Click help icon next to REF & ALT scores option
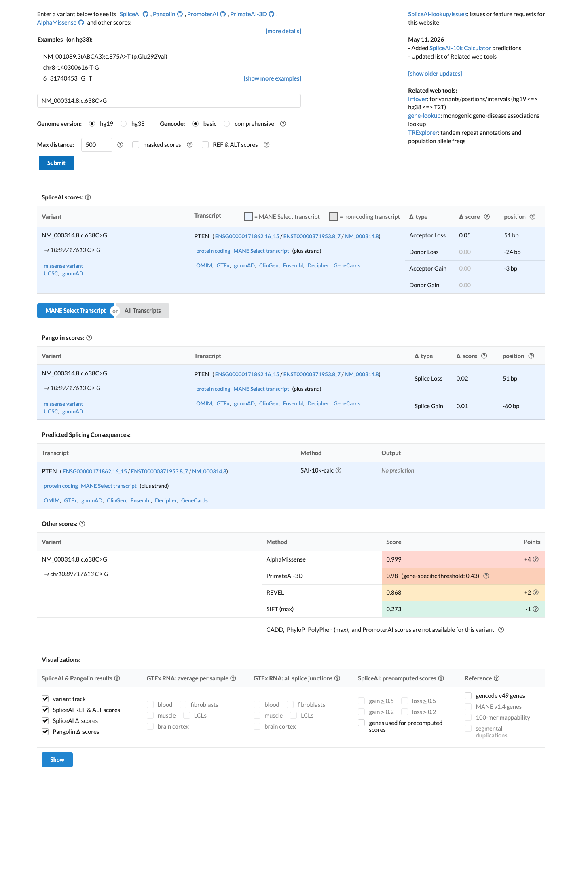Screen dimensions: 588x890 point(267,145)
